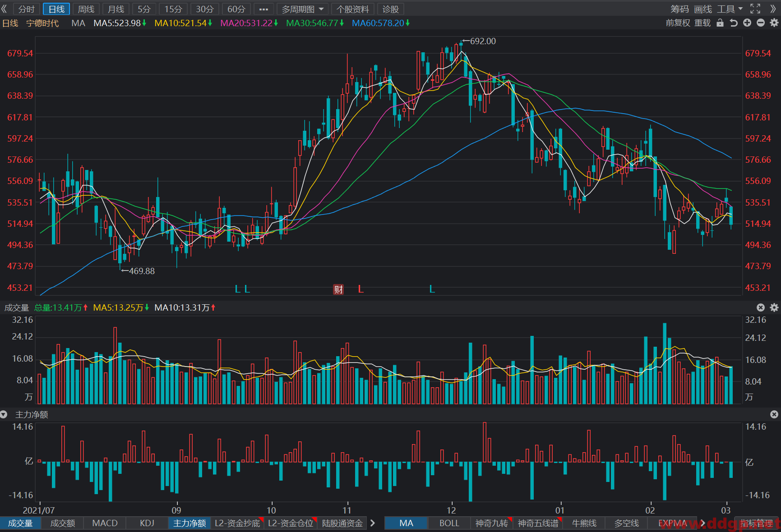This screenshot has width=781, height=532.
Task: Switch to 周线 weekly period
Action: point(86,9)
